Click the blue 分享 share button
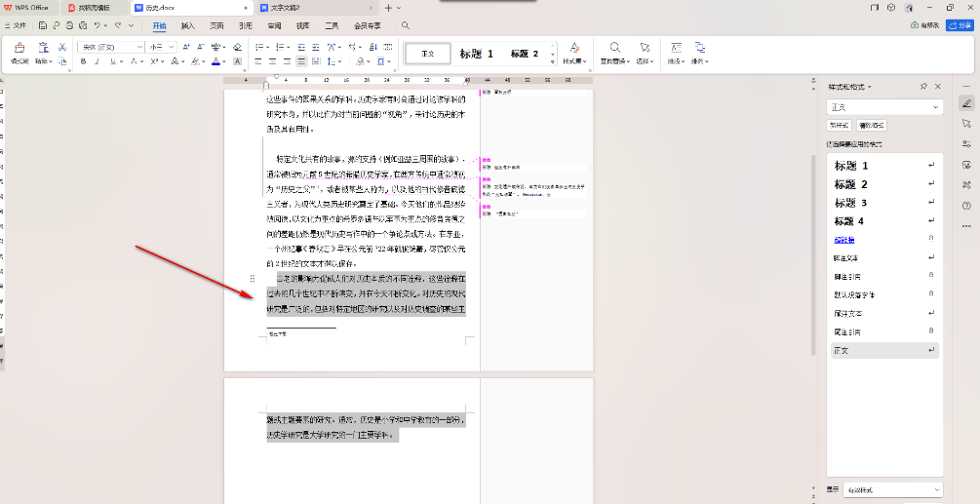Screen dimensions: 980x504 [961, 25]
